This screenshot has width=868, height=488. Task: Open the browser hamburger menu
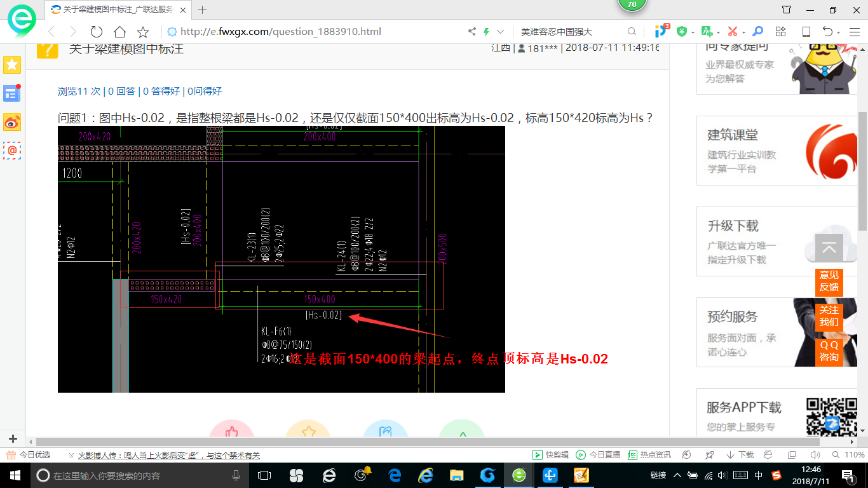tap(854, 32)
